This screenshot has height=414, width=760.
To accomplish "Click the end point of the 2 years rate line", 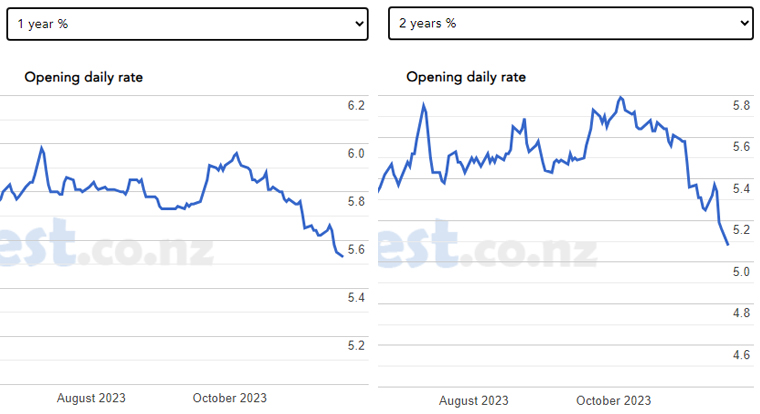I will click(x=727, y=244).
